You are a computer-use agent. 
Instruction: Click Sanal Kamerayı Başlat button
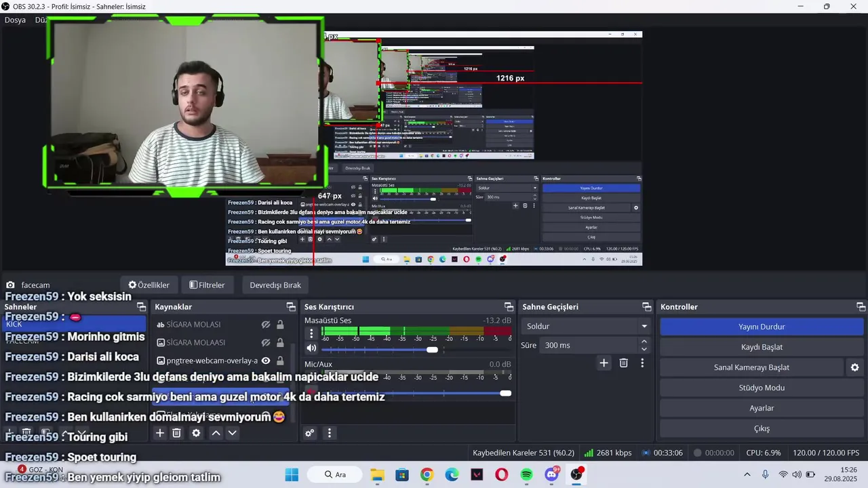(x=751, y=367)
